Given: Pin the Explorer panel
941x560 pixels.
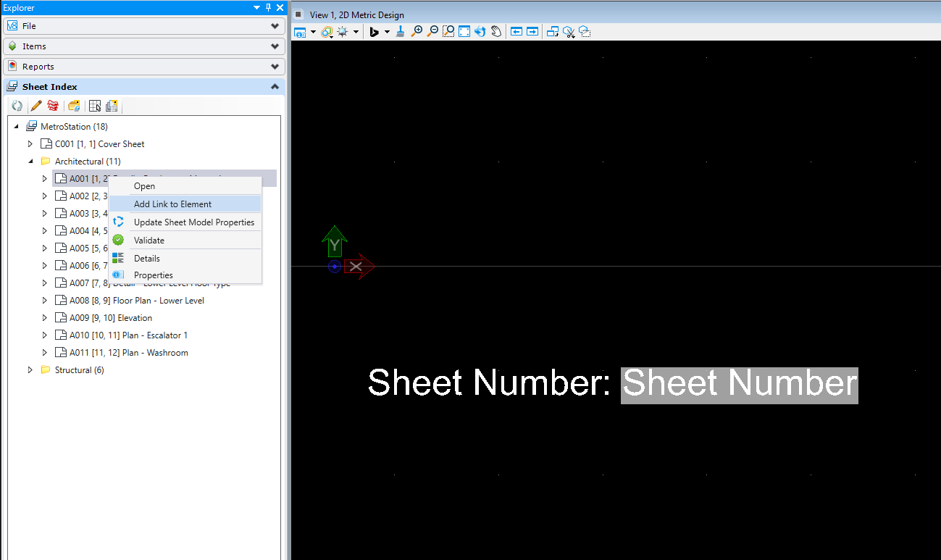Looking at the screenshot, I should (x=268, y=7).
